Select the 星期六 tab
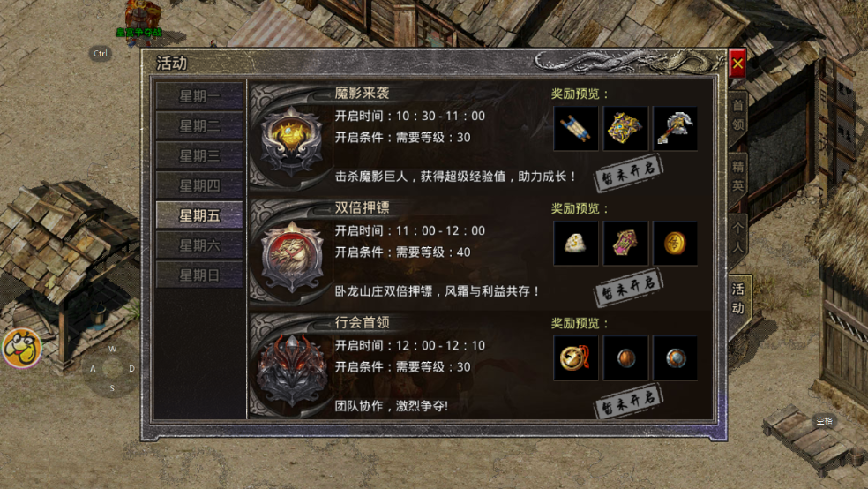 coord(199,245)
